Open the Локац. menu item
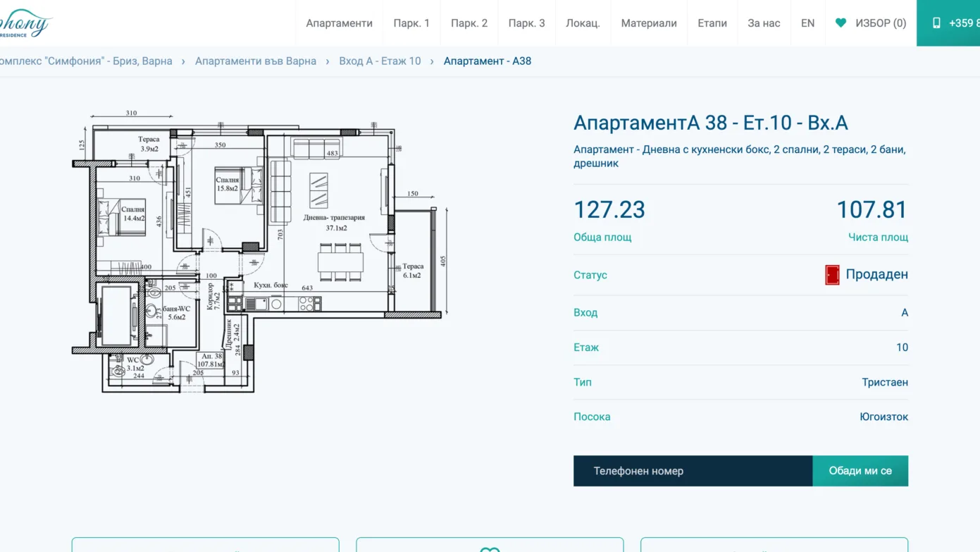 pyautogui.click(x=583, y=23)
